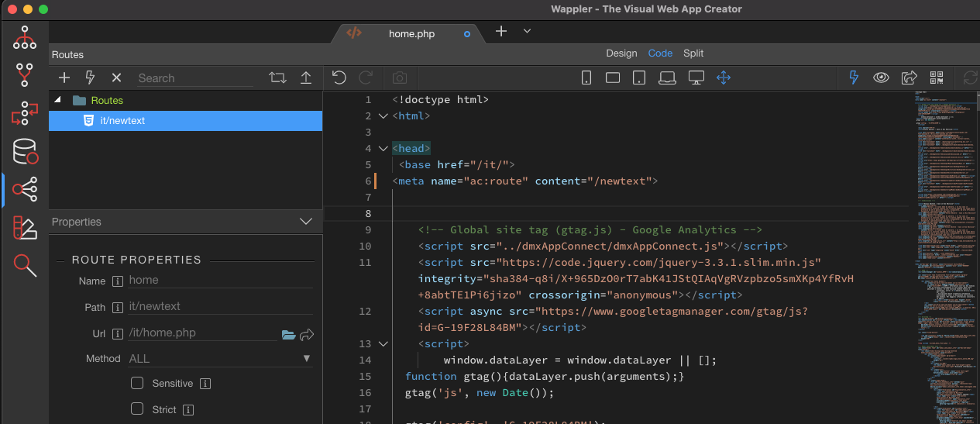Select the phone landscape viewport icon
The image size is (980, 424).
click(x=613, y=78)
